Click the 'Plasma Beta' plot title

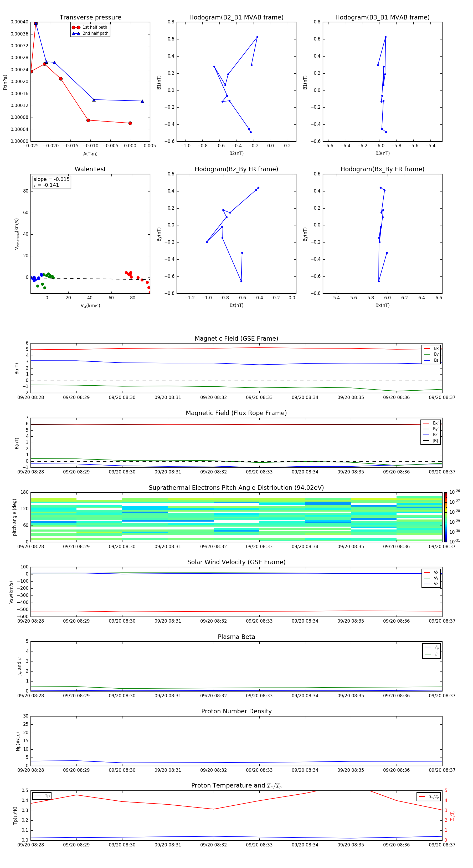236,637
